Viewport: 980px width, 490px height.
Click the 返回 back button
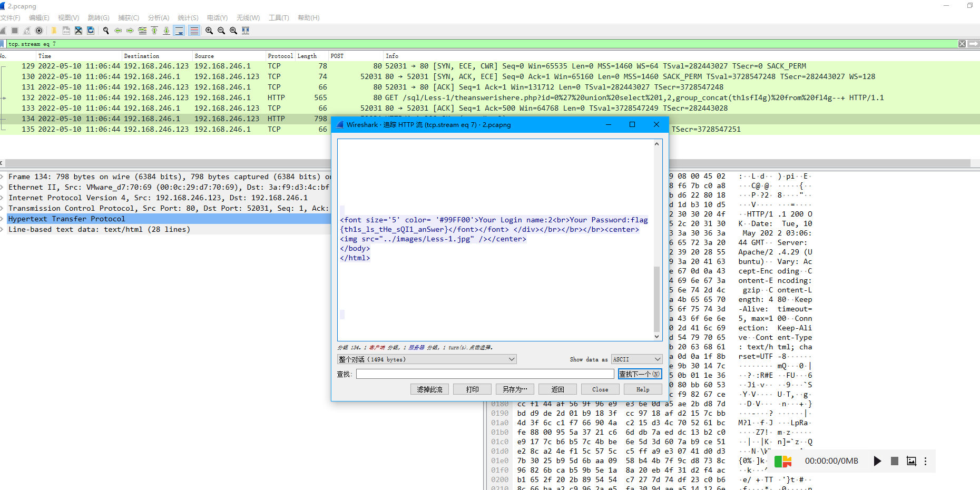tap(557, 389)
